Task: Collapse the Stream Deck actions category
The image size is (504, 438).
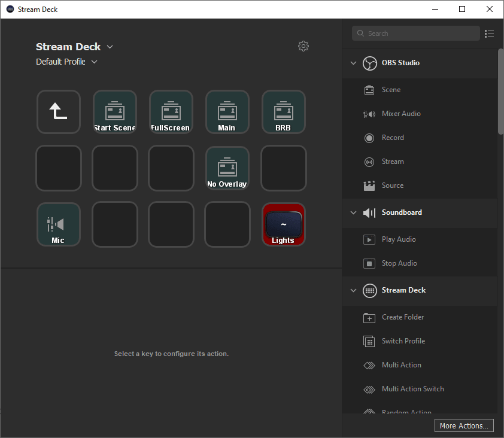Action: tap(353, 290)
